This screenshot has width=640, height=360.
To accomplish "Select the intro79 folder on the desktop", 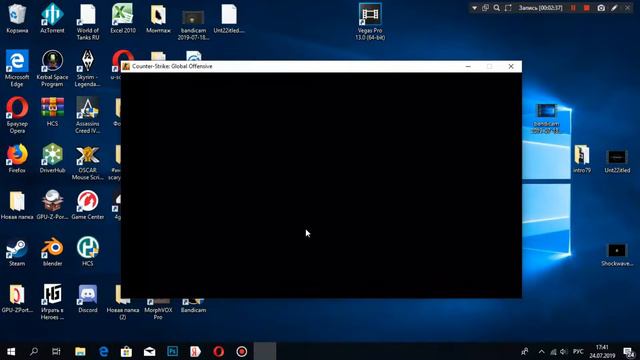I will point(582,158).
